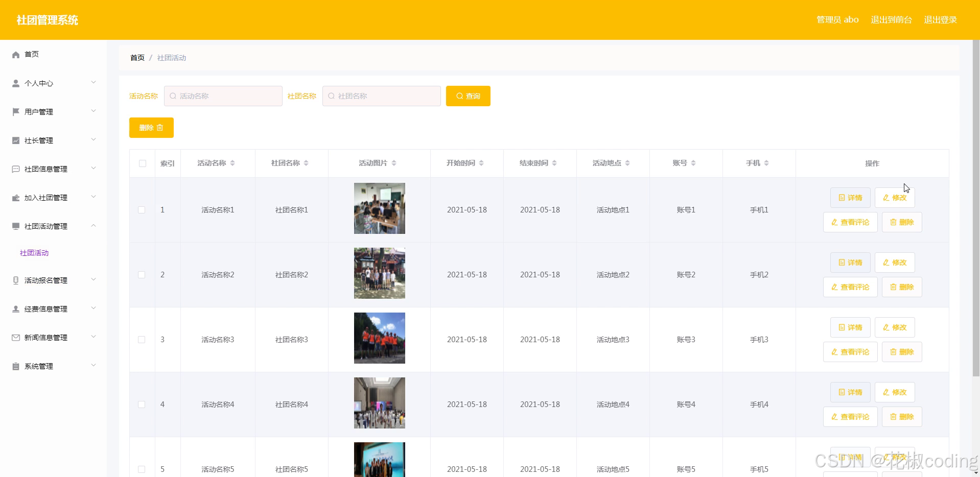Click the 新闻信息管理 envelope icon
Screen dimensions: 980x477
(16, 338)
